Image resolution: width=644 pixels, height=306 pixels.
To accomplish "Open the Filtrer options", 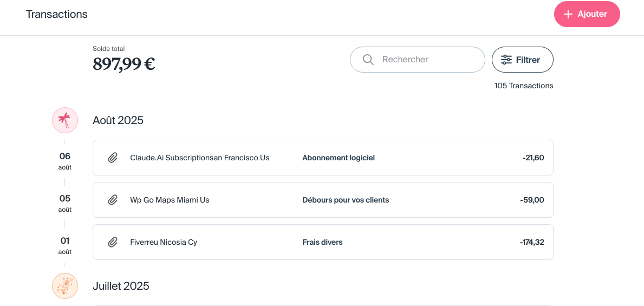I will (522, 60).
